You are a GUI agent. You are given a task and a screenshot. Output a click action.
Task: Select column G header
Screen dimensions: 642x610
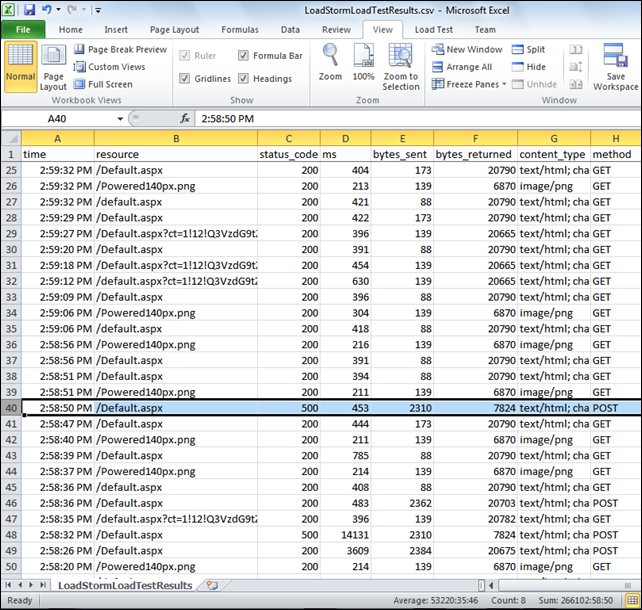[554, 138]
